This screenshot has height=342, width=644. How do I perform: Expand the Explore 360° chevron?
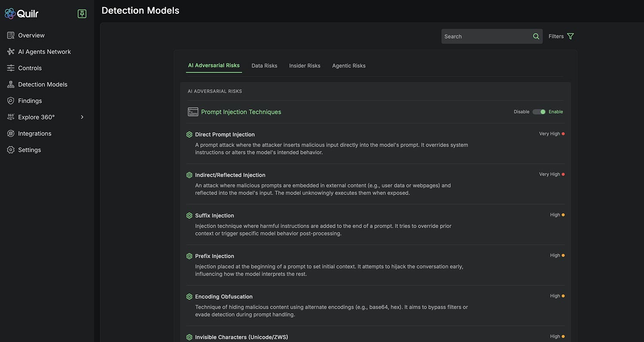click(82, 117)
